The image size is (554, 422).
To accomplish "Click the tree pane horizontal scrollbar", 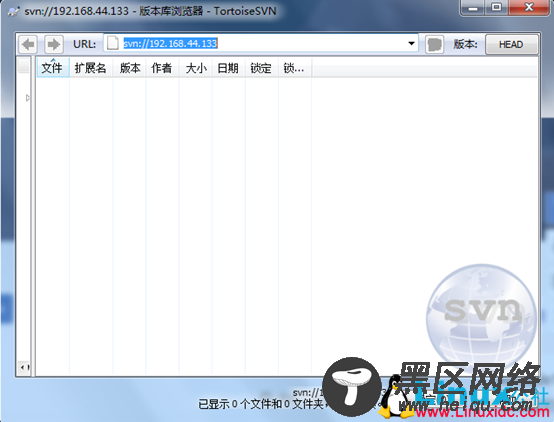I will [x=24, y=367].
